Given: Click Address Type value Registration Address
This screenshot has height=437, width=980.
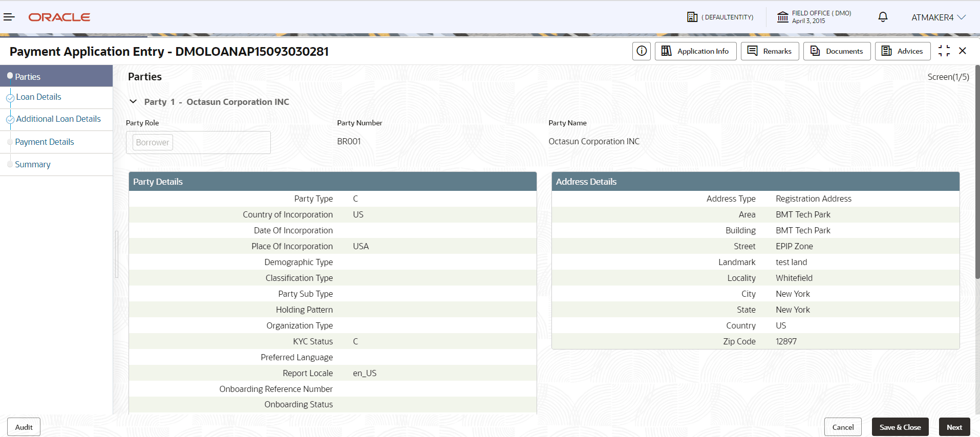Looking at the screenshot, I should (x=814, y=199).
